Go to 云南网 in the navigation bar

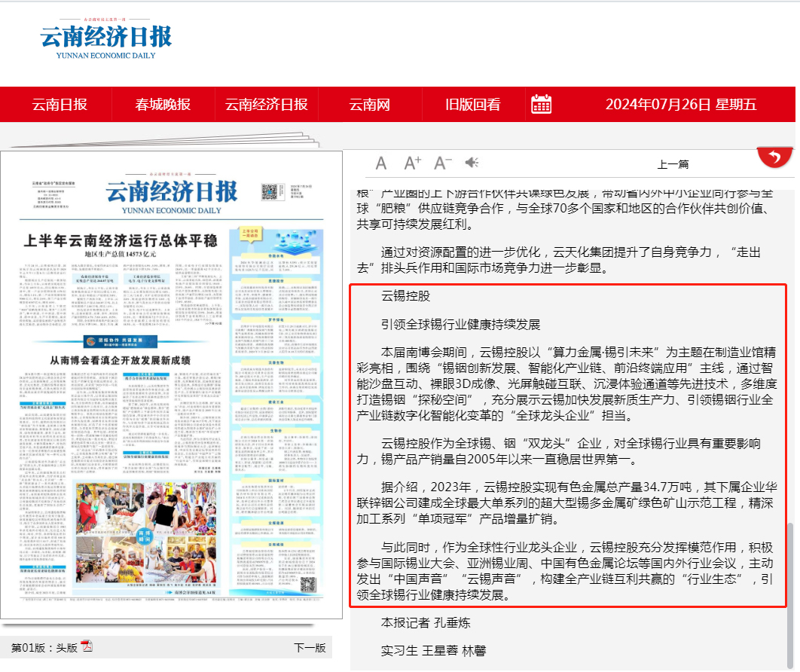point(369,105)
